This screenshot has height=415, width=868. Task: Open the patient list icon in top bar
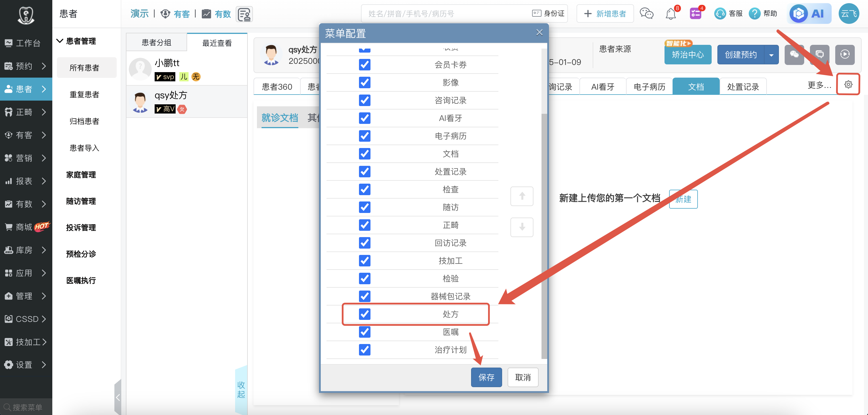pos(244,14)
